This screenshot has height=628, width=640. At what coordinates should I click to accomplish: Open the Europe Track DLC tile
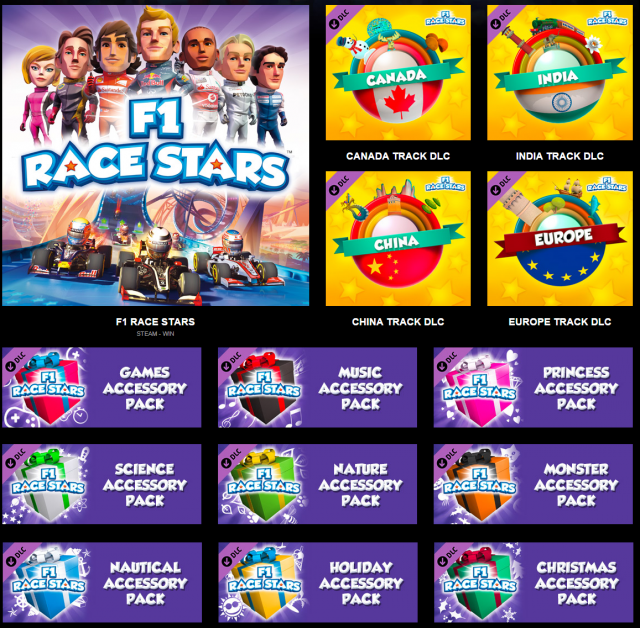click(560, 238)
